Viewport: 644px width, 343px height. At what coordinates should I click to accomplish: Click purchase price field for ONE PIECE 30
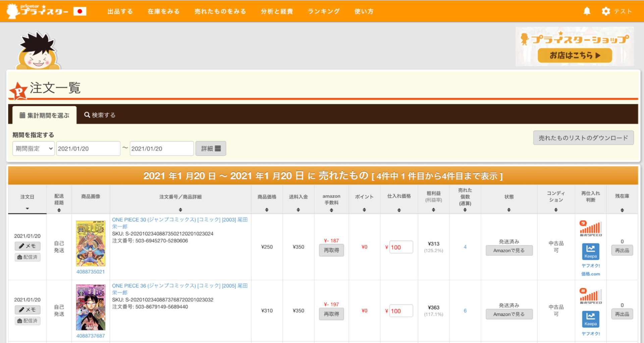(x=401, y=247)
